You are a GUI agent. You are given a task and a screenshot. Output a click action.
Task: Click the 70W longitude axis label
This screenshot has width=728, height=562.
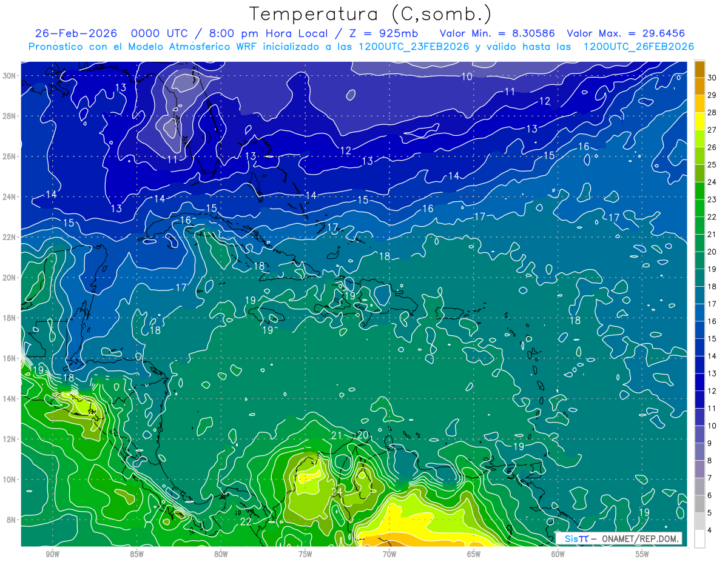[x=389, y=554]
